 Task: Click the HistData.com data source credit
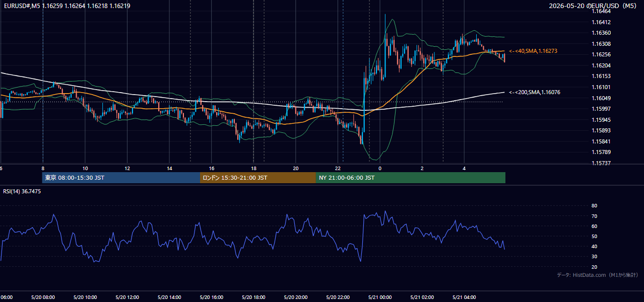[598, 275]
